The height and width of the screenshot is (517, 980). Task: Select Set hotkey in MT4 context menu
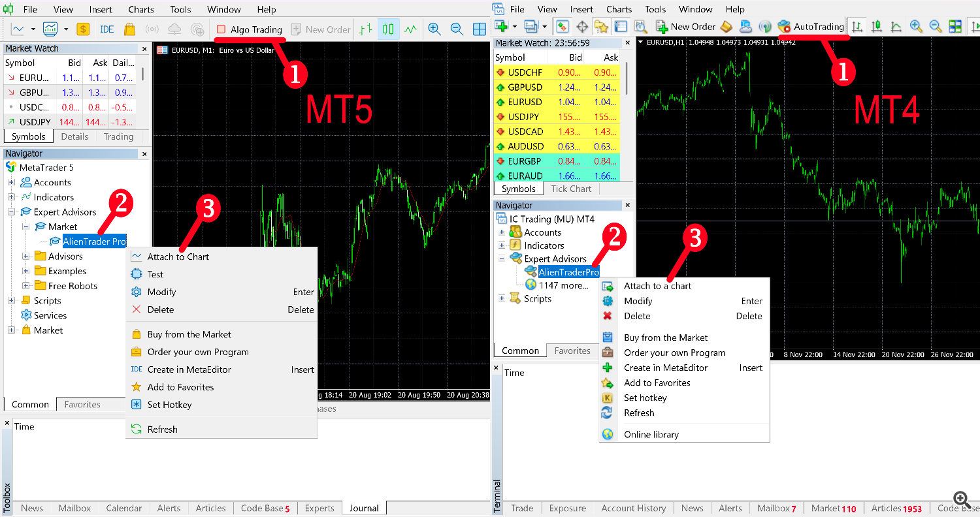point(684,398)
